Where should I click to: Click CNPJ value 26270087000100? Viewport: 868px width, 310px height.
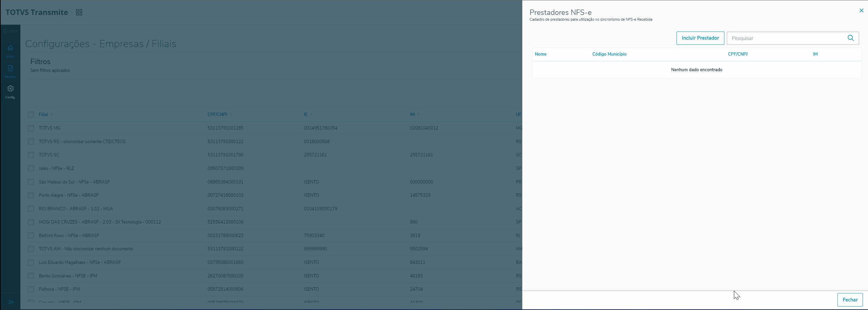pyautogui.click(x=225, y=276)
